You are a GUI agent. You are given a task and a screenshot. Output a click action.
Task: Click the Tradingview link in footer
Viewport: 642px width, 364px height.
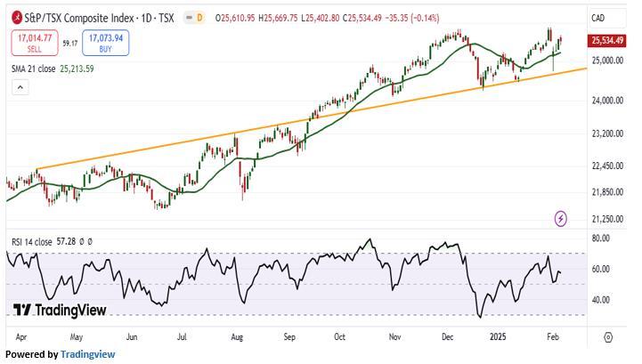click(x=87, y=354)
